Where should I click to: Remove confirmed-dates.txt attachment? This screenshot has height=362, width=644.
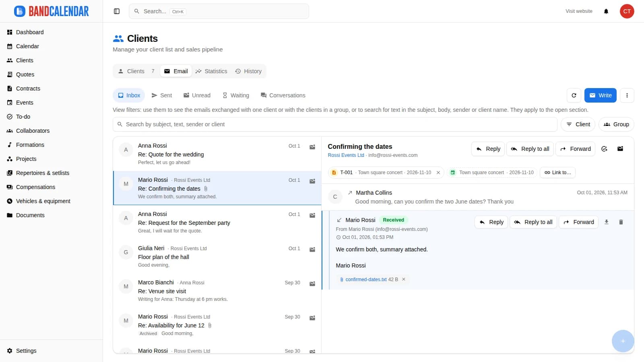point(404,279)
